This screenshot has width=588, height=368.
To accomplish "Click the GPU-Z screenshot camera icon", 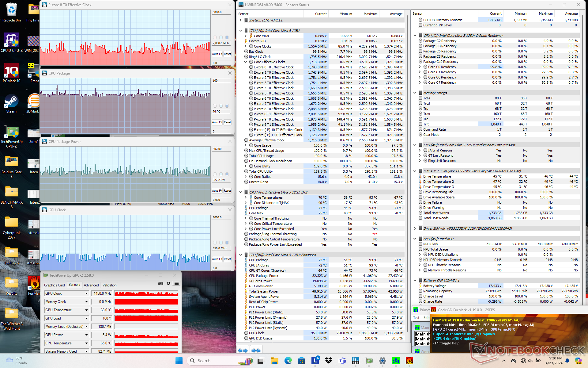I will (160, 283).
